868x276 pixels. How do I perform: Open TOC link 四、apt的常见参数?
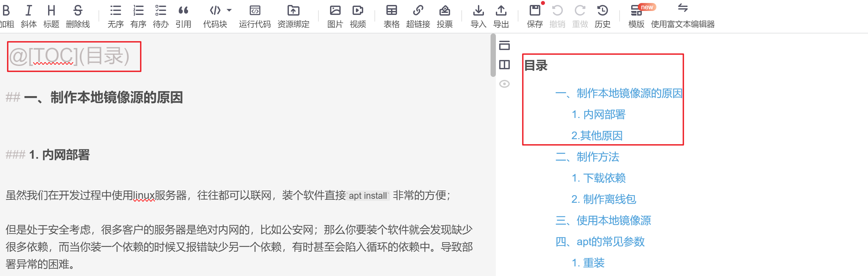[x=600, y=242]
